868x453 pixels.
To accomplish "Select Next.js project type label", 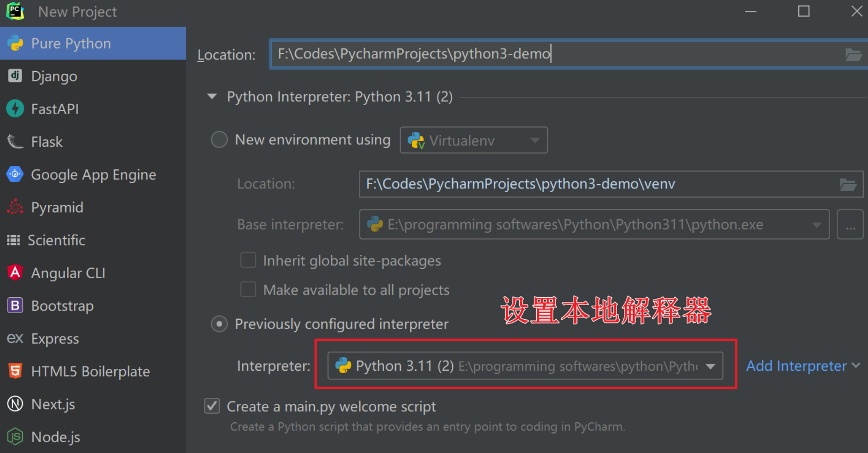I will point(53,404).
